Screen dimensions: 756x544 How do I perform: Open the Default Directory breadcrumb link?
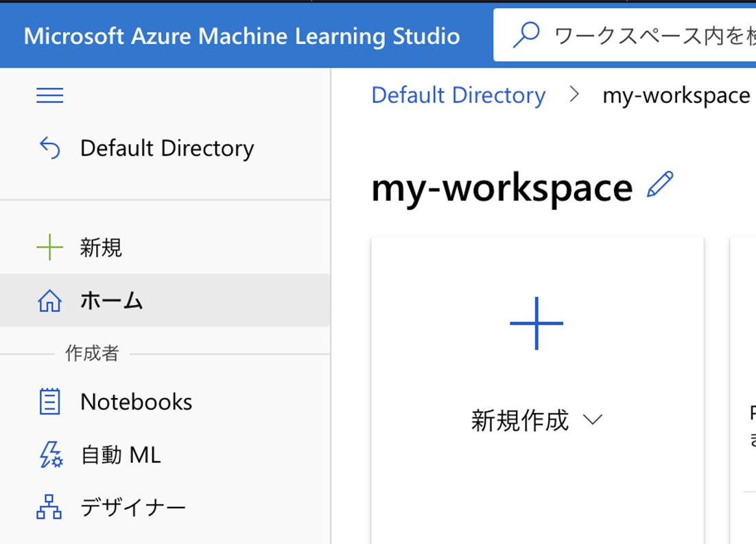pos(458,95)
